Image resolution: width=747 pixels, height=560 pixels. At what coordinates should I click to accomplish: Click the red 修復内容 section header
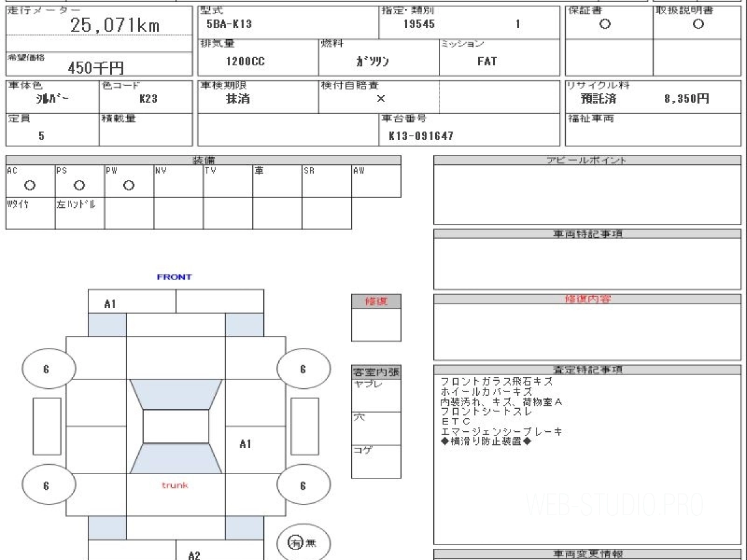[587, 299]
